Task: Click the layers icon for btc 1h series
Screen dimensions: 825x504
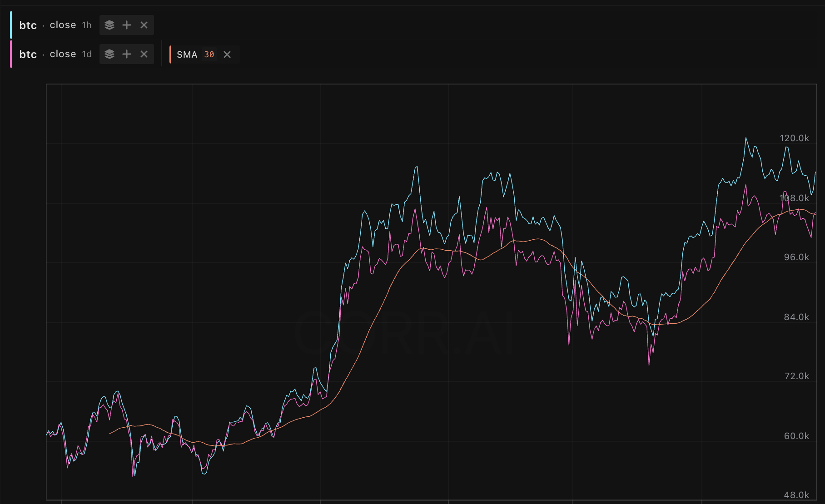Action: [x=109, y=25]
